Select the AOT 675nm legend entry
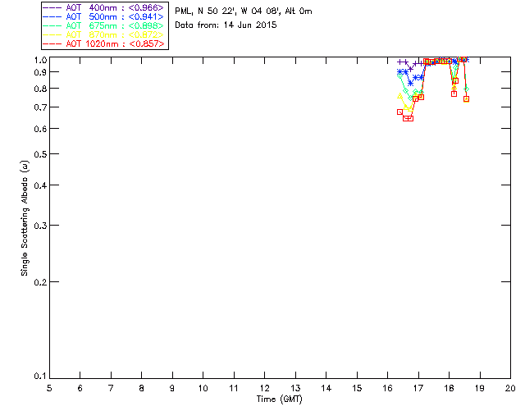The image size is (525, 420). (x=103, y=25)
